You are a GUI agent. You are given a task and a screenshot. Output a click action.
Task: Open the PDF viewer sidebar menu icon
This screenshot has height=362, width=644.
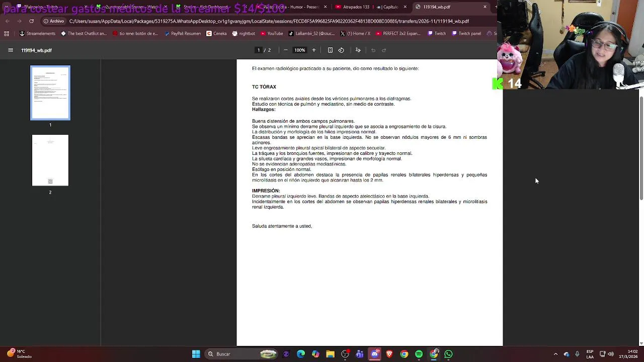pyautogui.click(x=11, y=50)
